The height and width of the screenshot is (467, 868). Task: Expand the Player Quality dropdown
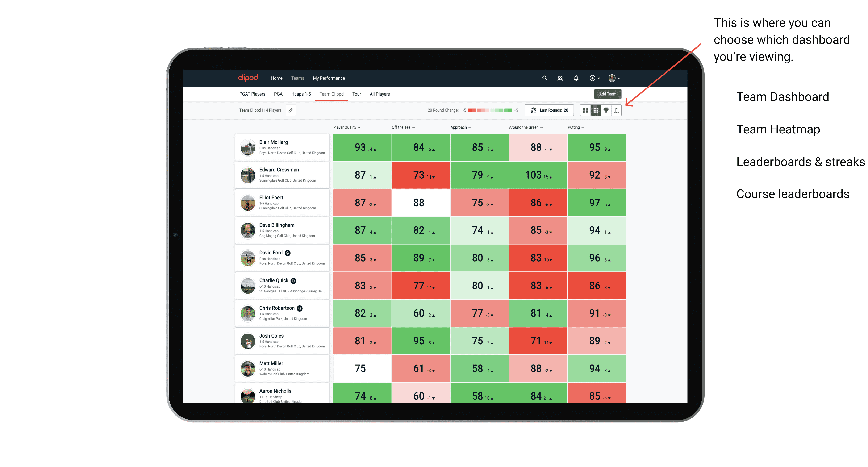[x=346, y=128]
